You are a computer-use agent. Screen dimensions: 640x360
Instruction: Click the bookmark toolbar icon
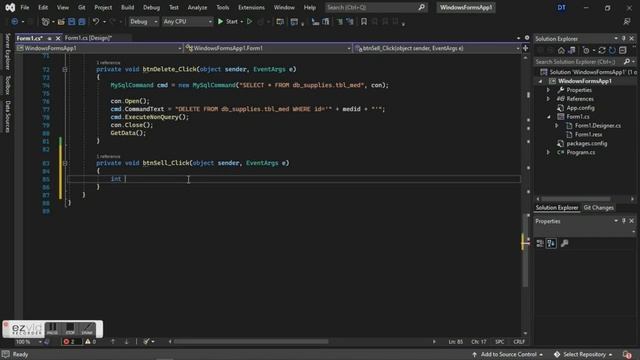pyautogui.click(x=364, y=22)
